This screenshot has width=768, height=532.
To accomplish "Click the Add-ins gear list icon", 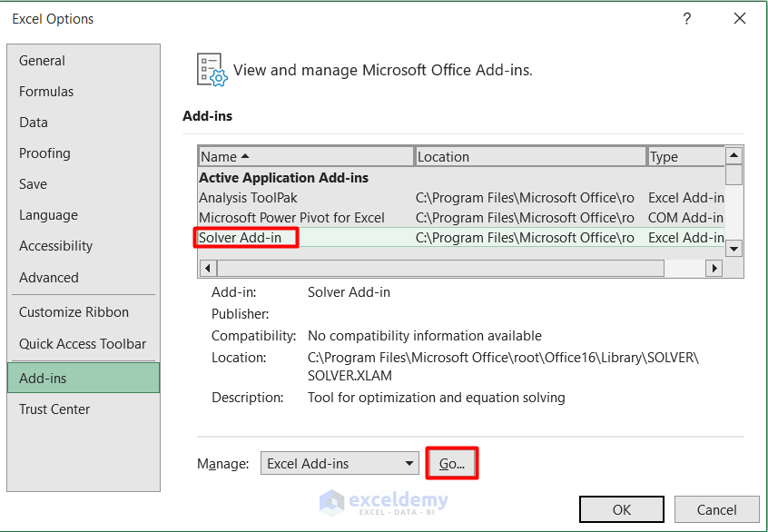I will coord(212,70).
